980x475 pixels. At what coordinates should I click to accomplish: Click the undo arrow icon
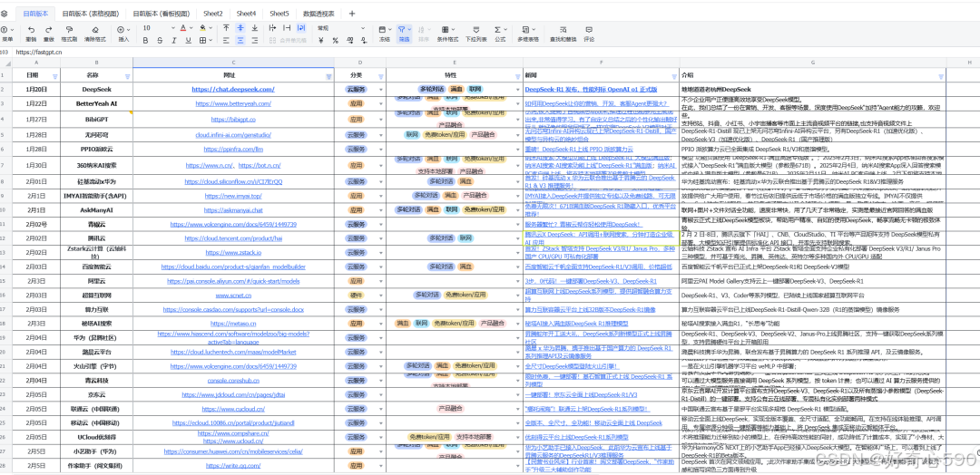tap(31, 29)
